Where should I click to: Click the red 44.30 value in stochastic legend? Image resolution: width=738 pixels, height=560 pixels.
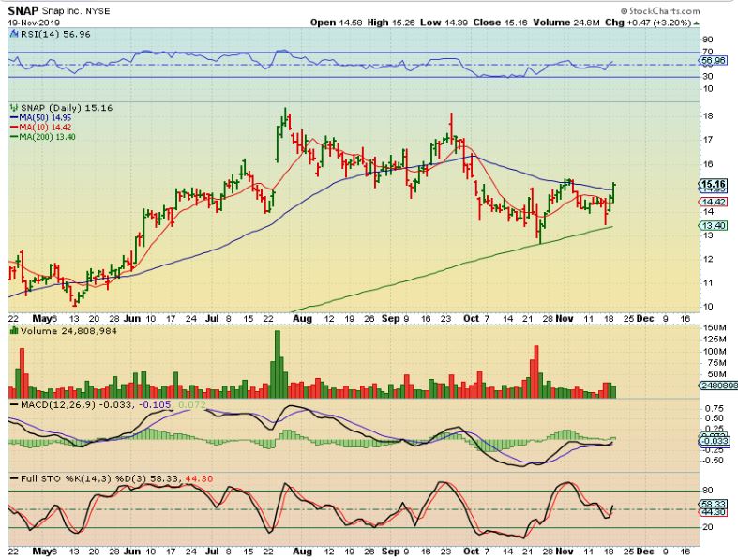pyautogui.click(x=199, y=479)
